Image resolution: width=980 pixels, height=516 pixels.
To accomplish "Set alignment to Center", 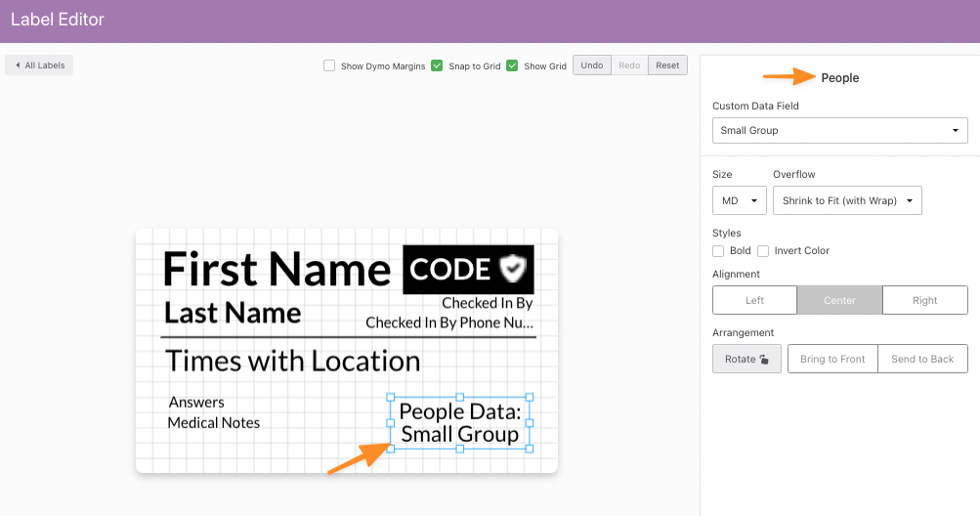I will [x=839, y=300].
